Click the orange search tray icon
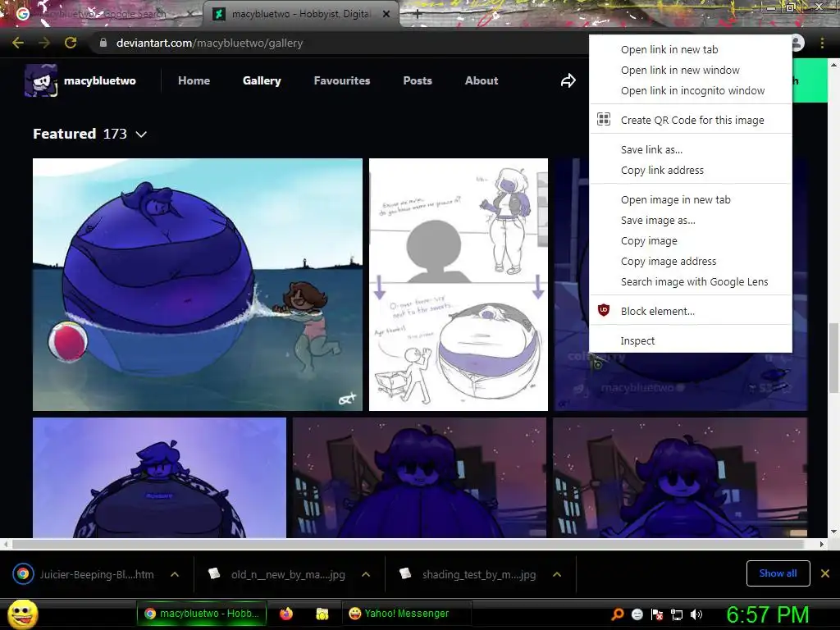840x630 pixels. click(617, 614)
